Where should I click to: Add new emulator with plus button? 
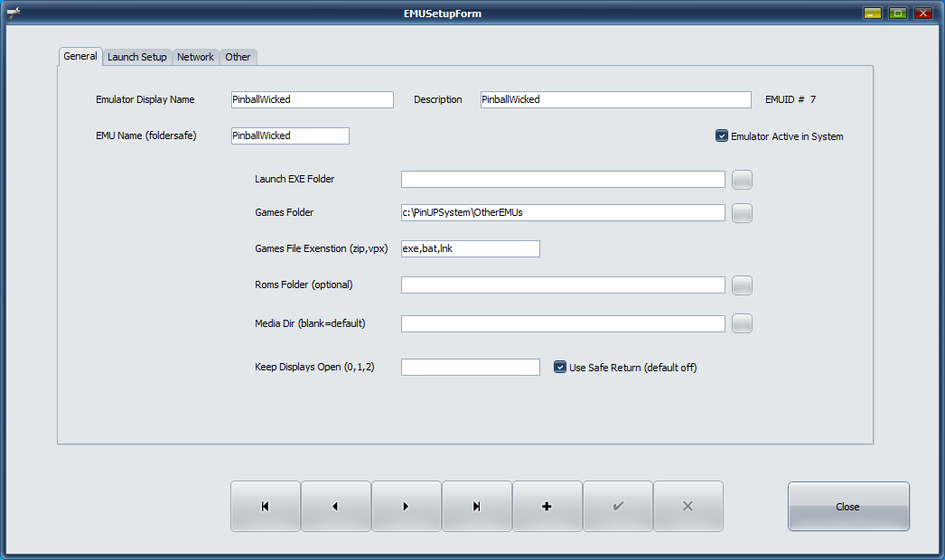point(547,507)
